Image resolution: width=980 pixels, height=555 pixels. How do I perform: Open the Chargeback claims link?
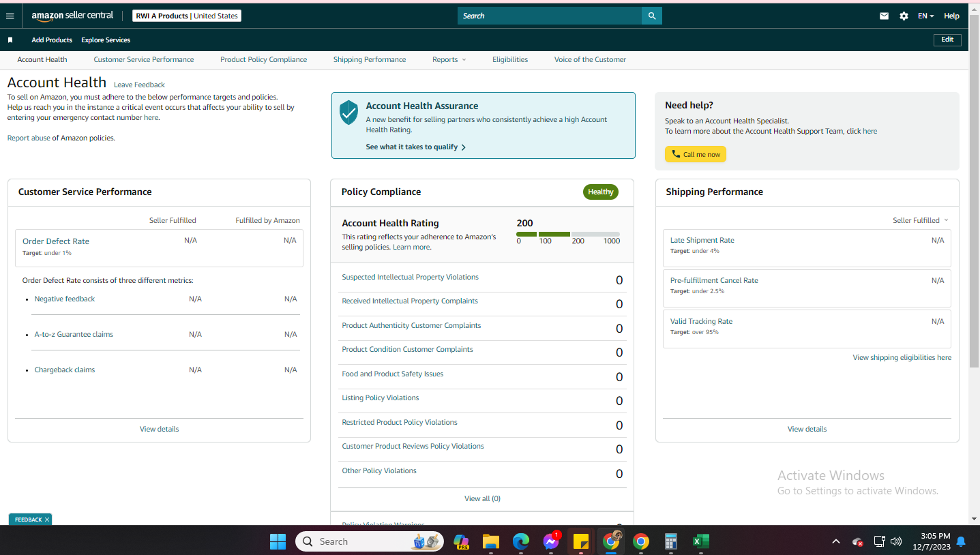[x=65, y=370]
